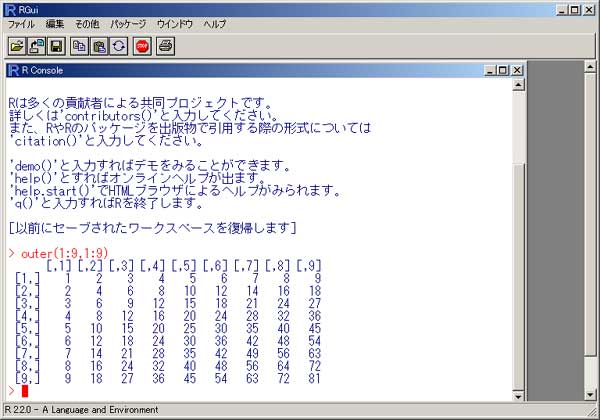
Task: Click column header [,1] in output
Action: (59, 265)
